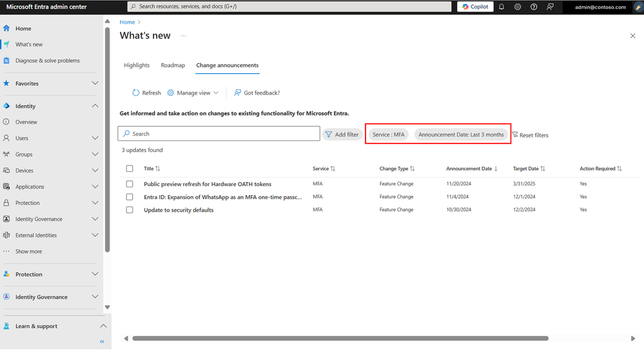Click the horizontal scrollbar at the bottom
The image size is (644, 356).
click(x=340, y=339)
